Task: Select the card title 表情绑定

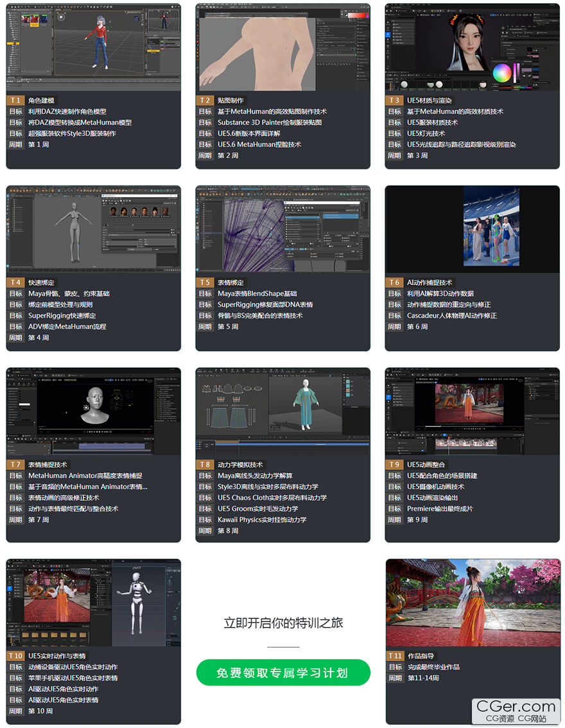Action: click(x=230, y=282)
